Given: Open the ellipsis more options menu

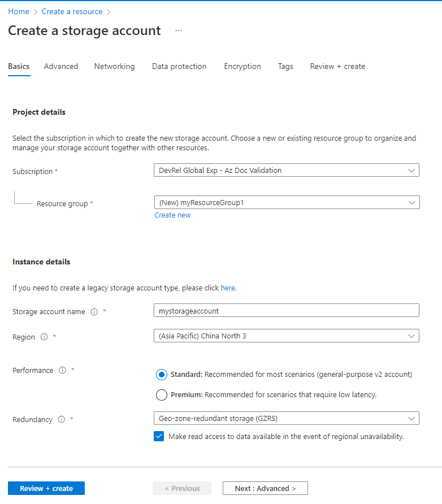Looking at the screenshot, I should [x=179, y=31].
